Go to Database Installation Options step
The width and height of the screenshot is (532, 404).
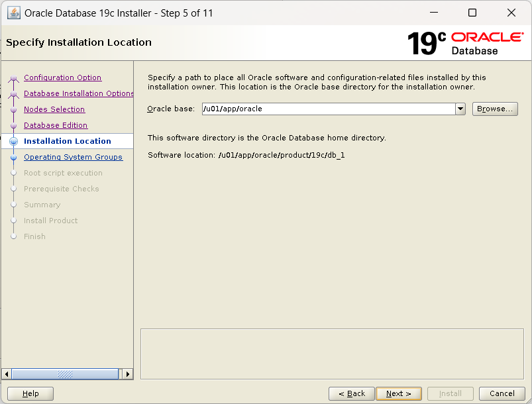point(78,93)
